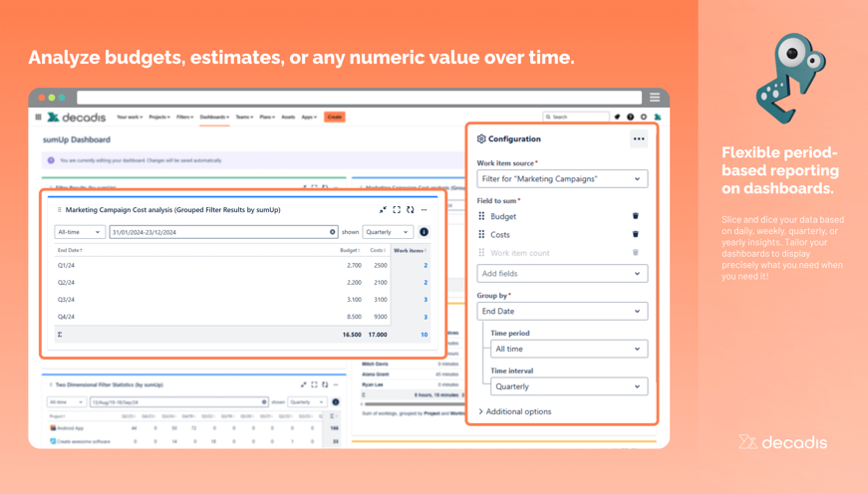Delete the Budget field in Configuration

pos(636,216)
